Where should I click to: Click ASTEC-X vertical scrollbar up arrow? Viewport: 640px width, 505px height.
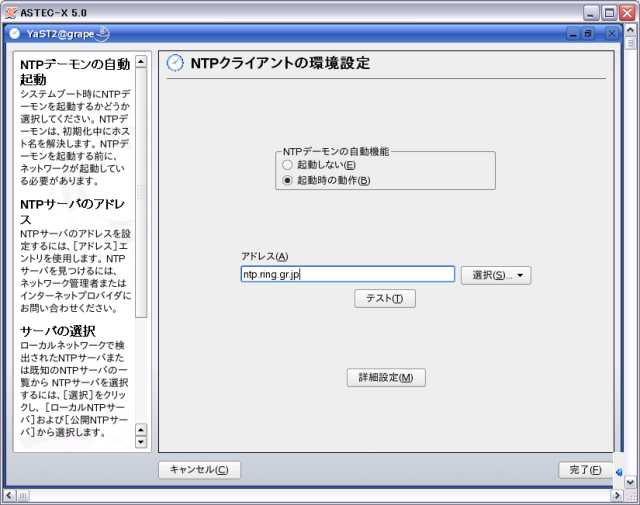click(630, 31)
